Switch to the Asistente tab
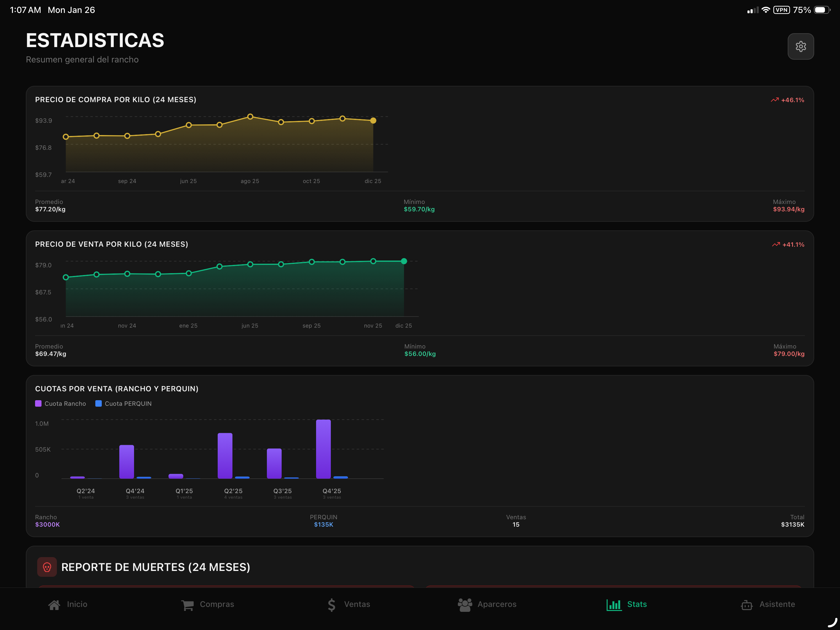Viewport: 840px width, 630px height. click(768, 604)
